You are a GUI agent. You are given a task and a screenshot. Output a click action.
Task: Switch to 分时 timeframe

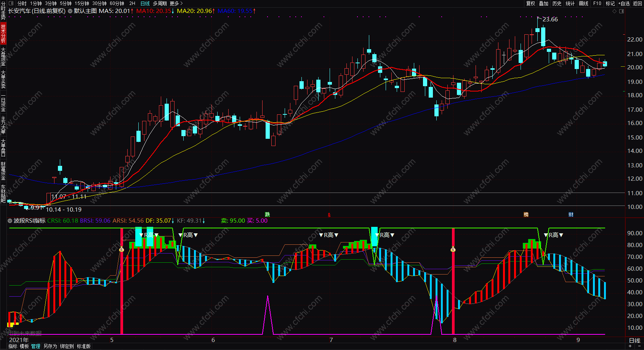point(22,3)
